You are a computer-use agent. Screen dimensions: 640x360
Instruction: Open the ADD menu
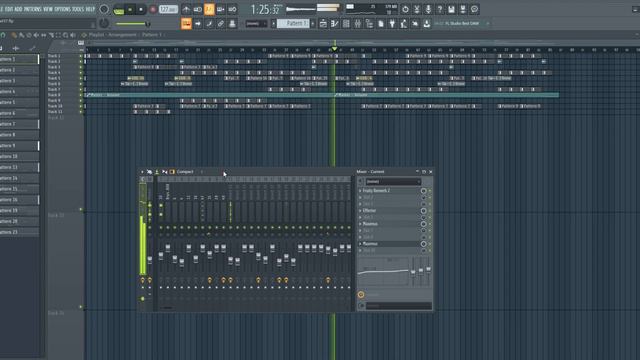[x=18, y=9]
